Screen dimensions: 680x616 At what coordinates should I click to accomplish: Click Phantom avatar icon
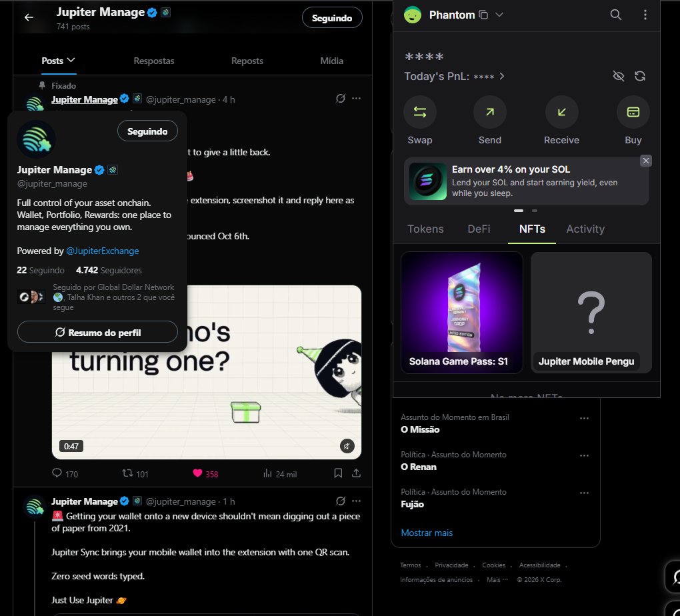click(x=413, y=15)
